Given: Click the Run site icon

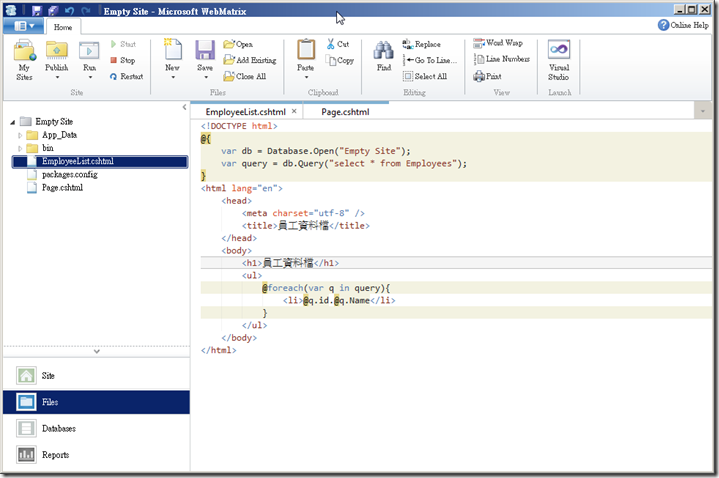Looking at the screenshot, I should (89, 50).
